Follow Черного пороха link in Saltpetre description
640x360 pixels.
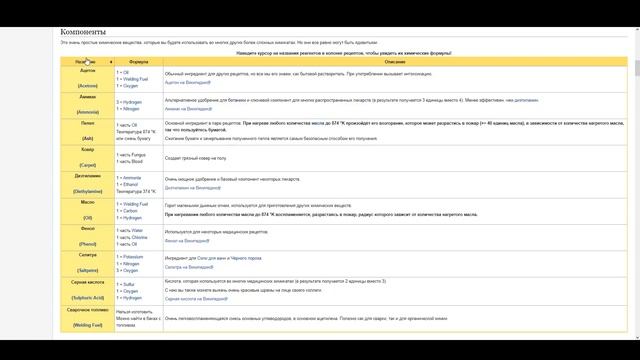(x=246, y=258)
